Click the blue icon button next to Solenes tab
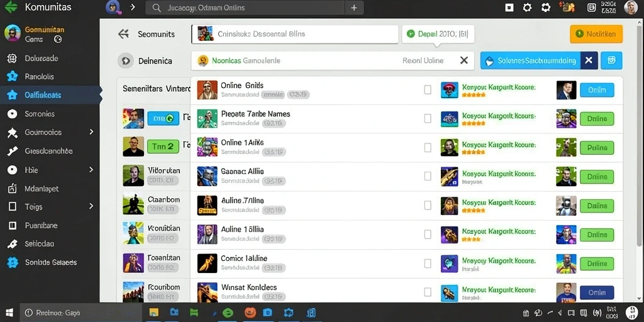644x322 pixels. [611, 60]
